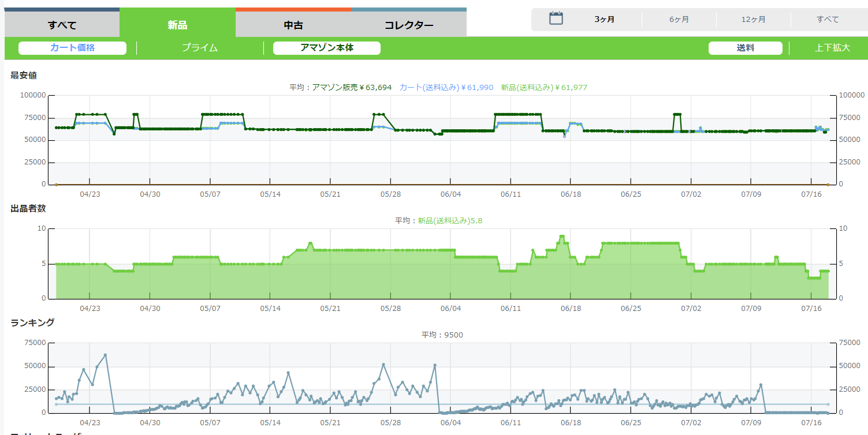The height and width of the screenshot is (435, 868).
Task: Click 新品(送料込み)5.8 legend in seller chart
Action: pos(449,220)
